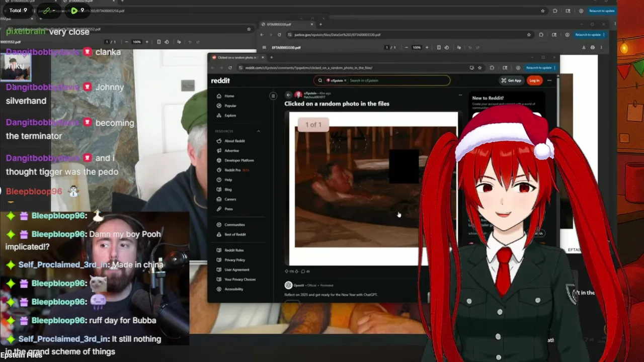Open Reddit header more options menu
The width and height of the screenshot is (644, 362).
coord(549,80)
